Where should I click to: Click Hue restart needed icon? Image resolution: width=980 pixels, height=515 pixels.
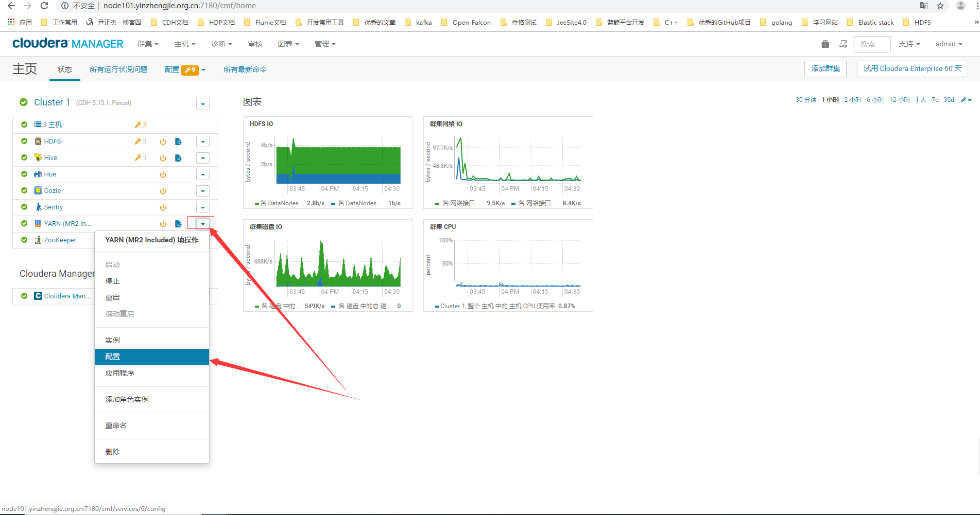click(x=163, y=174)
